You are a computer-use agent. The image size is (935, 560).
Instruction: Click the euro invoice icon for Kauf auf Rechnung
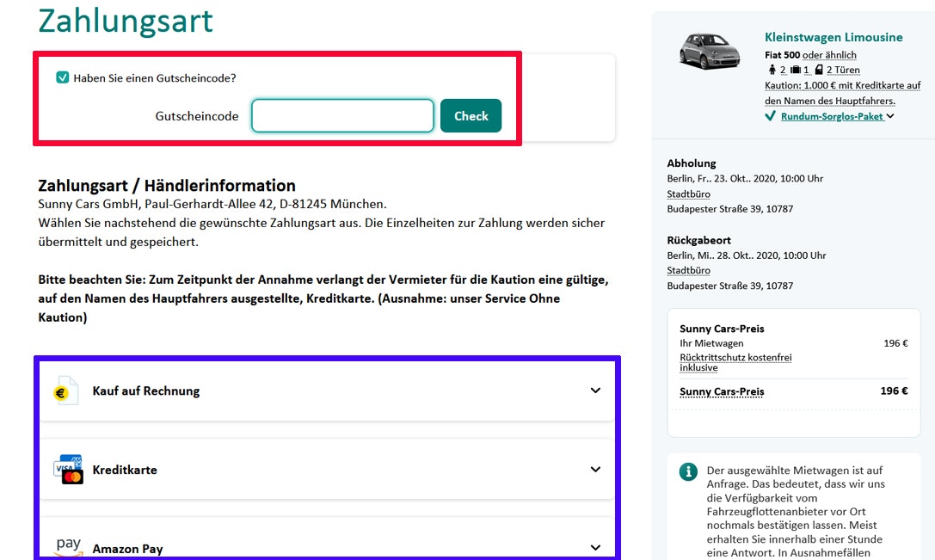[65, 391]
